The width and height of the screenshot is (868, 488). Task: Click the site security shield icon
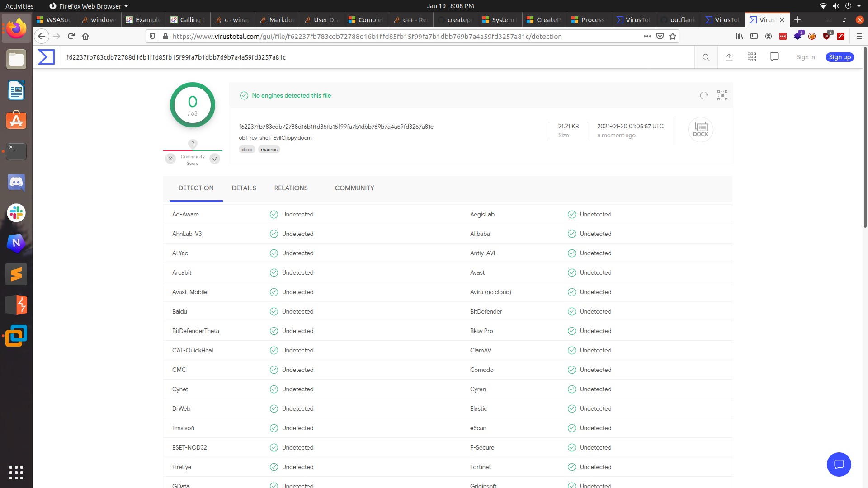coord(152,36)
